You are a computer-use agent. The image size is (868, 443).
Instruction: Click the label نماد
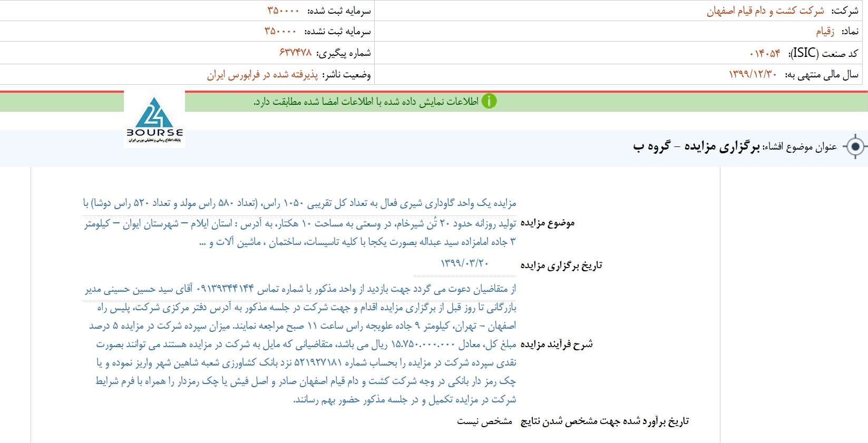point(849,32)
